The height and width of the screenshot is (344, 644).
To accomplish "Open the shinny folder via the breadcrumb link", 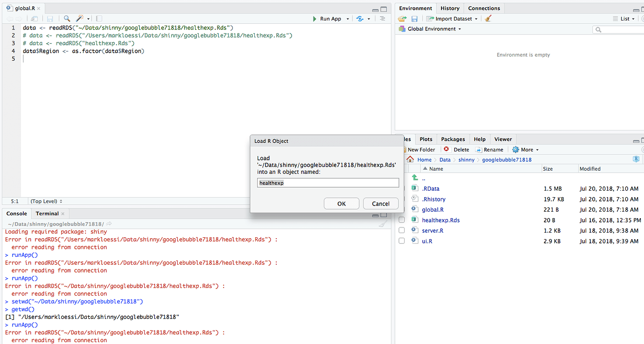I will click(x=466, y=159).
